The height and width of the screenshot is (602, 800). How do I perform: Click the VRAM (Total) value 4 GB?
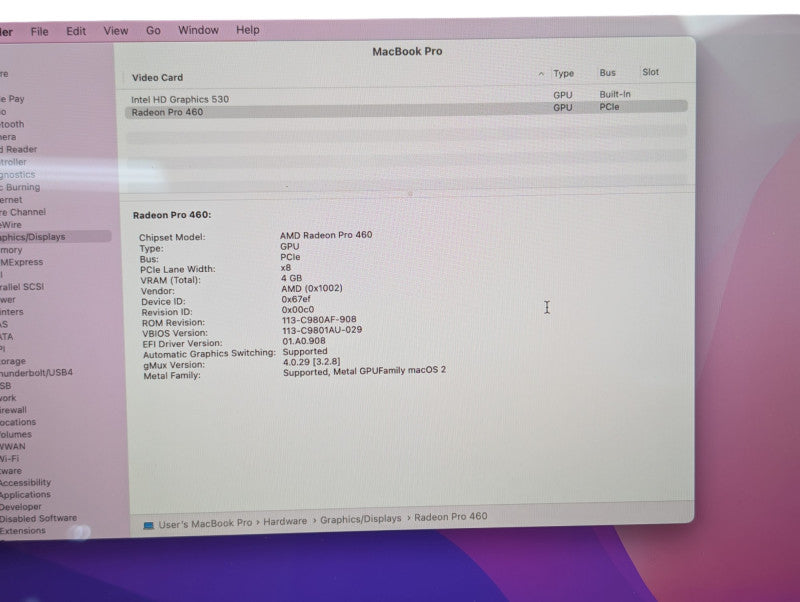pos(291,278)
